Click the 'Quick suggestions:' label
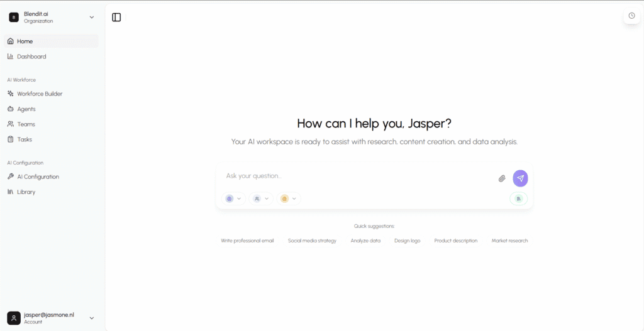Viewport: 644px width, 331px height. pos(374,226)
